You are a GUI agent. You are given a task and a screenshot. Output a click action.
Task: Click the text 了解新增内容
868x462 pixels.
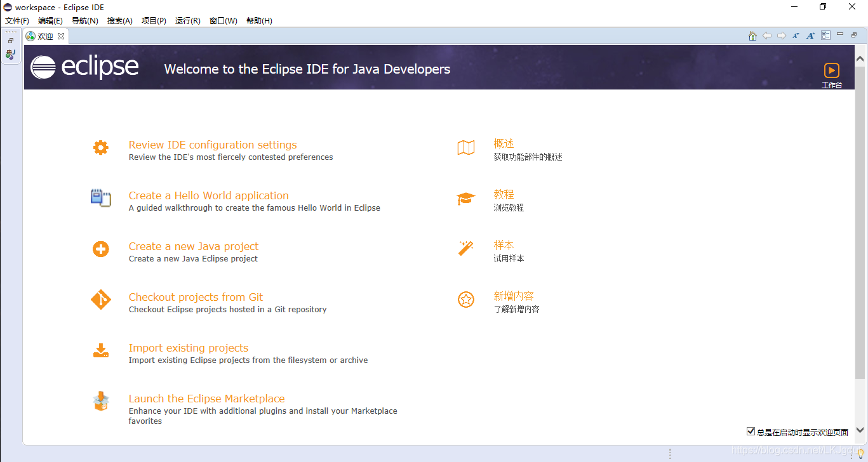point(517,309)
